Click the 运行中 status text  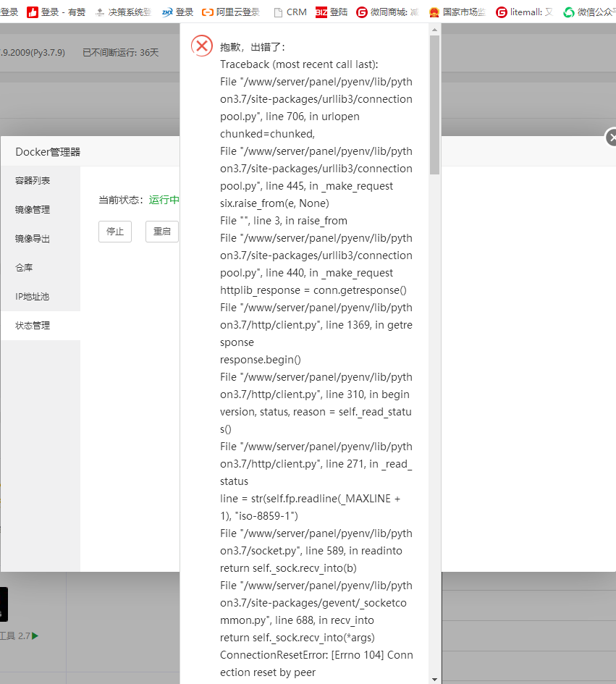[x=164, y=200]
